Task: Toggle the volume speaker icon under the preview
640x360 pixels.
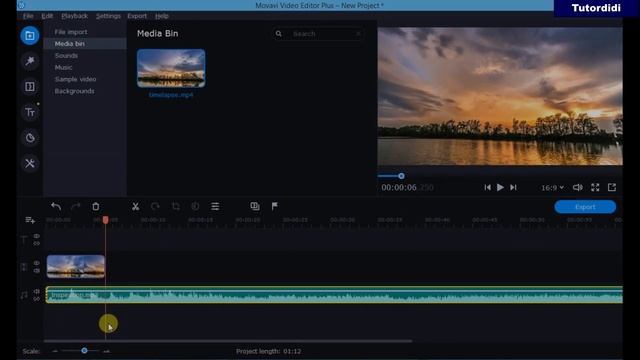Action: (x=578, y=187)
